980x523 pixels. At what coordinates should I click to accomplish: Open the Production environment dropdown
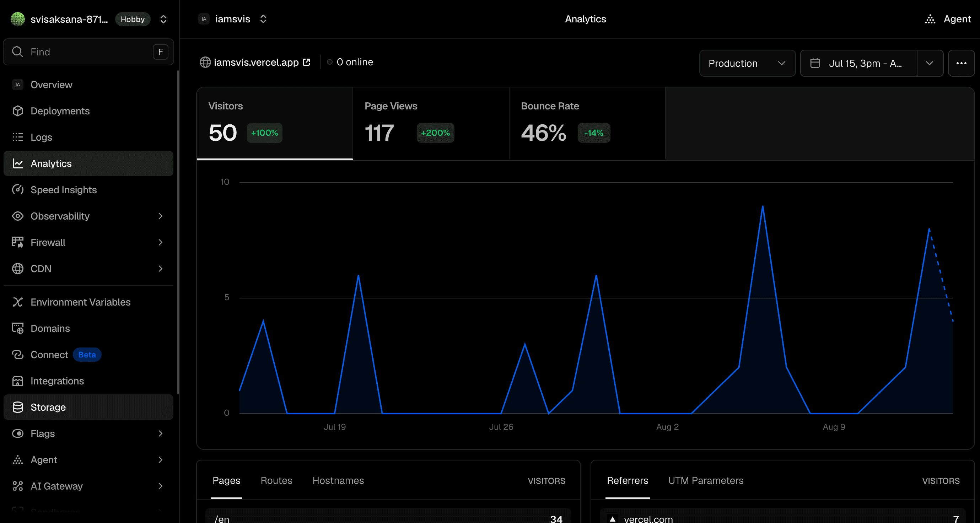(747, 63)
